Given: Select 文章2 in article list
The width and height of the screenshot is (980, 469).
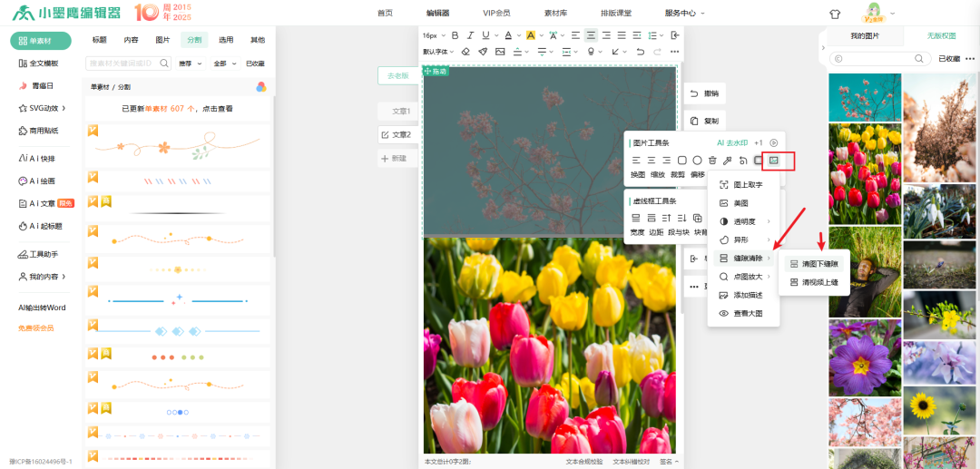Looking at the screenshot, I should (397, 134).
